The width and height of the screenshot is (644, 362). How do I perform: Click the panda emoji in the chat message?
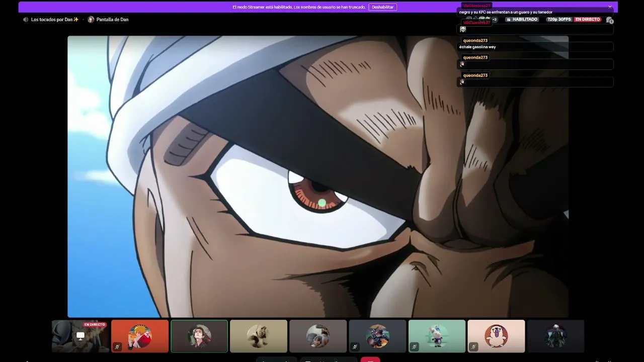[x=463, y=30]
